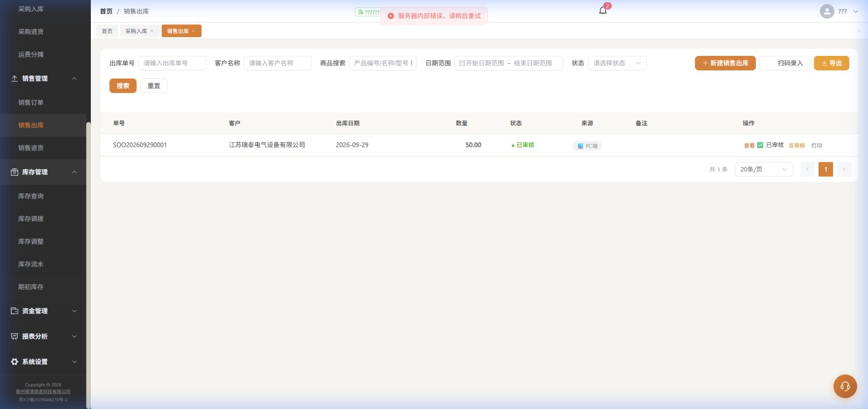
Task: Open 库存查询 in the sidebar
Action: click(x=31, y=196)
